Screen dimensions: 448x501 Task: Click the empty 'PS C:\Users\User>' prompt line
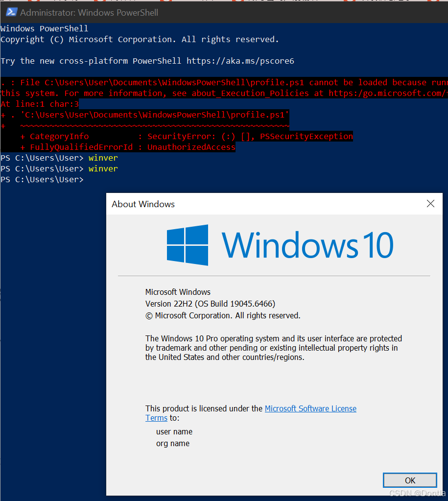coord(42,180)
